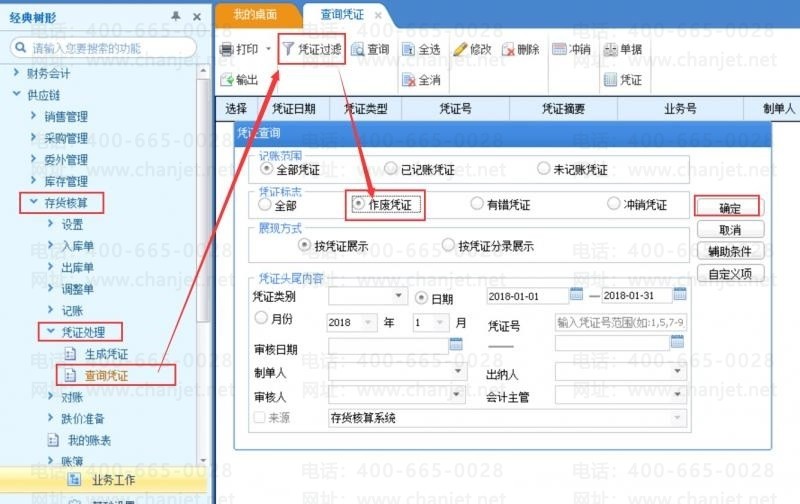Select the 有错凭证 radio button

(477, 204)
